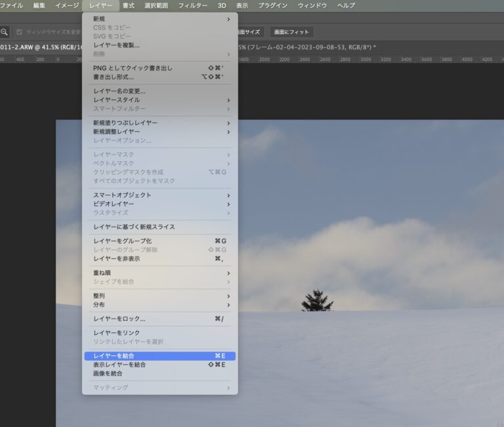Viewport: 504px width, 427px height.
Task: Choose PNG としてクイック書き出し
Action: pyautogui.click(x=133, y=68)
